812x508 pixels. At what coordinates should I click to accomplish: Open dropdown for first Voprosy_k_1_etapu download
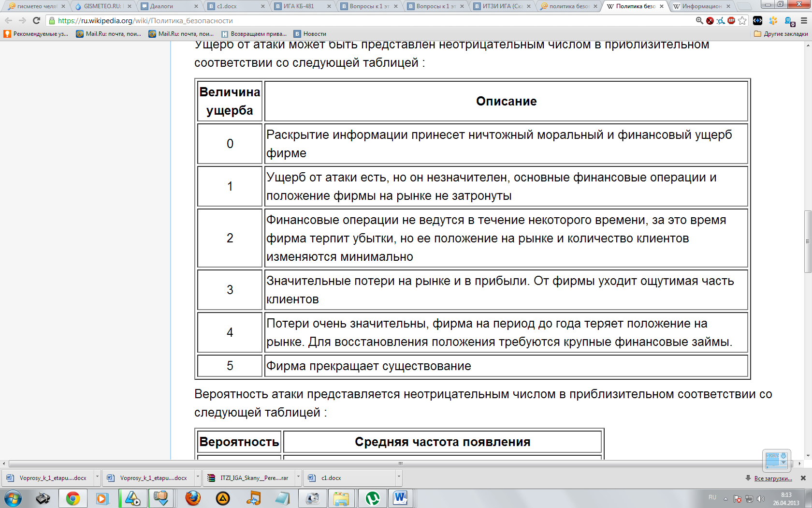tap(97, 478)
